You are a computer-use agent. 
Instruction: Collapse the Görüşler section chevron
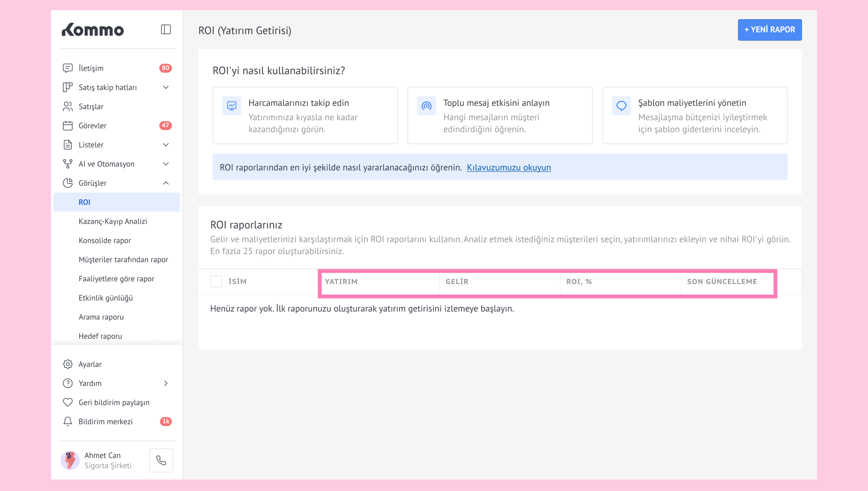click(x=166, y=183)
